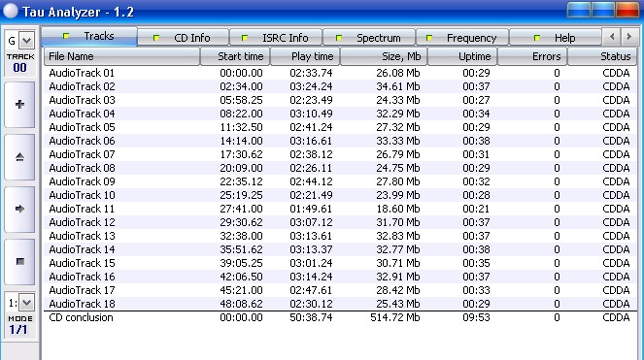Viewport: 644px width, 360px height.
Task: Click the eject disc icon button
Action: click(19, 157)
